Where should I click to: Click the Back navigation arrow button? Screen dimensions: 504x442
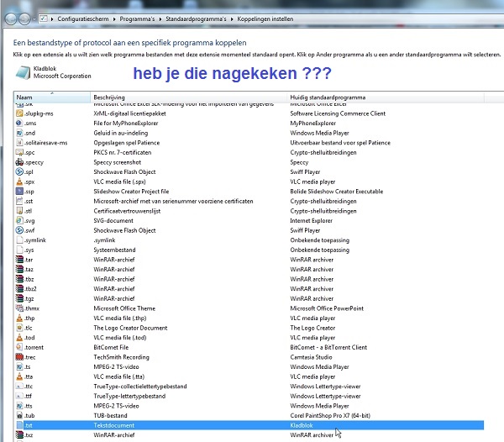click(11, 18)
